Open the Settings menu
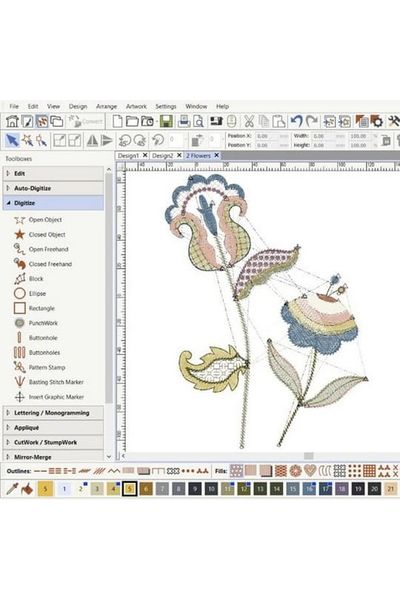 (x=166, y=106)
